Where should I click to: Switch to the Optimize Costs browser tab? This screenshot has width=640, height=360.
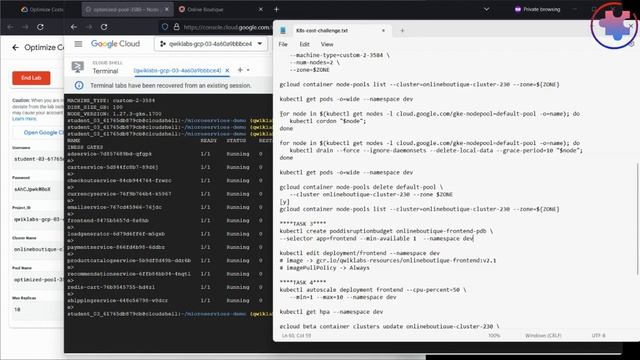42,9
